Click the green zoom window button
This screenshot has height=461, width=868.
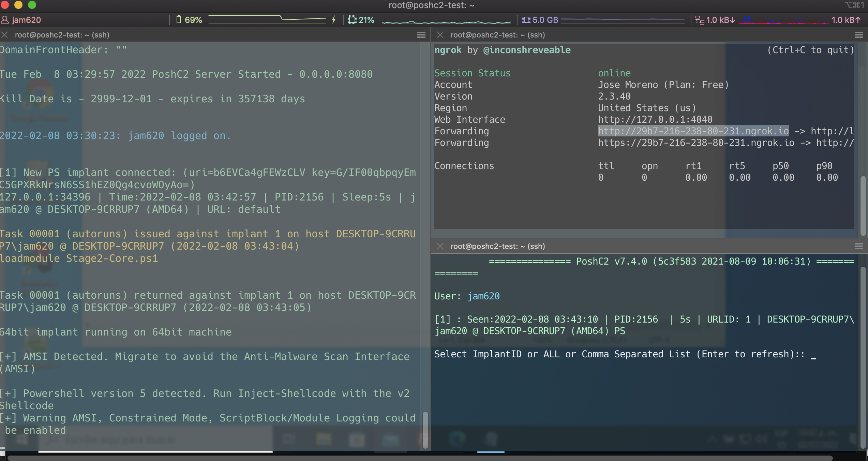click(32, 5)
